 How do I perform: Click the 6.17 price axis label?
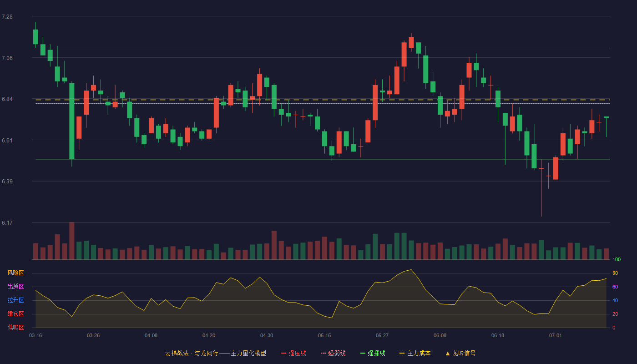coord(7,222)
